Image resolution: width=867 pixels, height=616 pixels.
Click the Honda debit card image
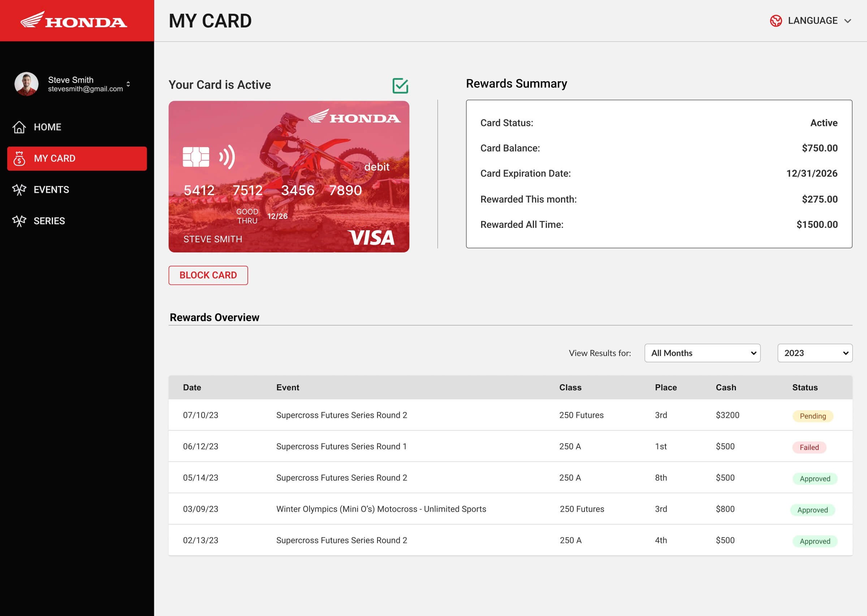[x=289, y=176]
